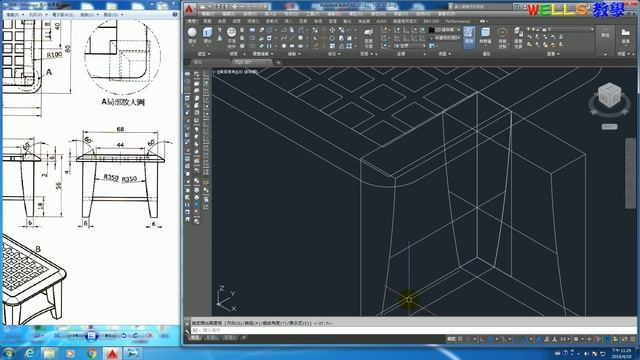Click the Plot icon in quick access toolbar
The width and height of the screenshot is (640, 360).
pos(235,7)
